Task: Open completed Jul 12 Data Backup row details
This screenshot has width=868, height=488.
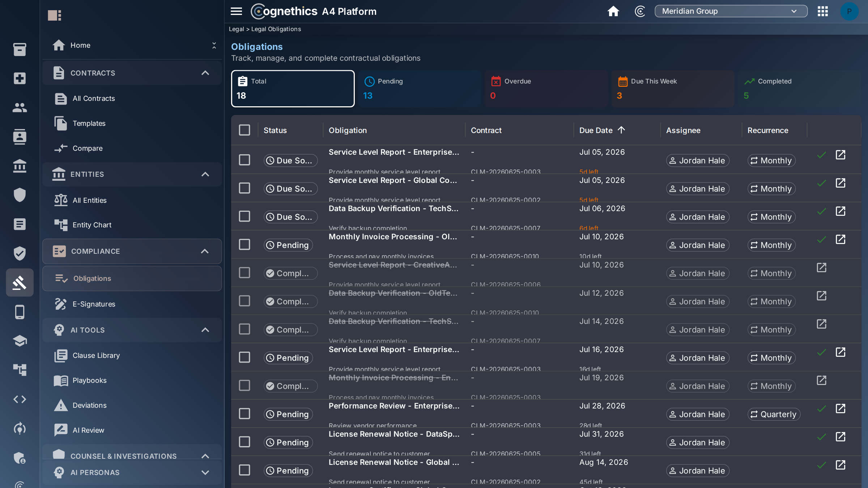Action: [822, 296]
